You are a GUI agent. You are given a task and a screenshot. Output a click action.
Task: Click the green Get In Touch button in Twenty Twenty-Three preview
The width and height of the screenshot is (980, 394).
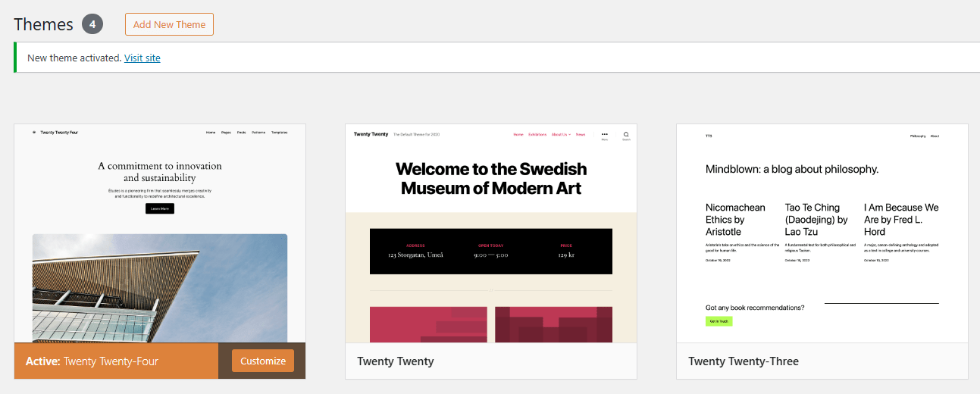pos(719,321)
